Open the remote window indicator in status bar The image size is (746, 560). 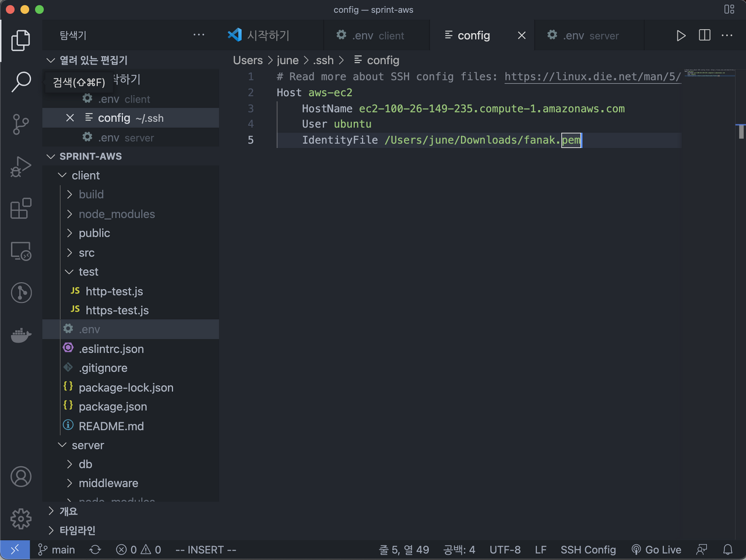(15, 550)
